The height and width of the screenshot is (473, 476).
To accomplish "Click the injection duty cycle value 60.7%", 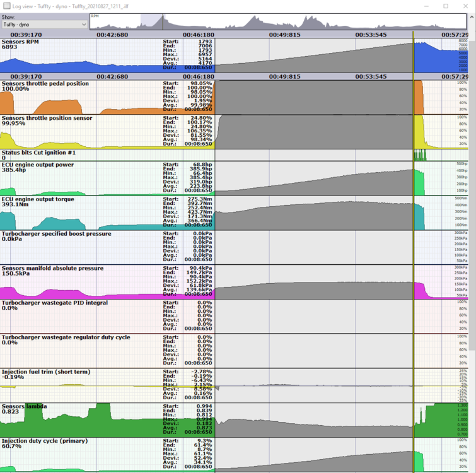I will 11,447.
